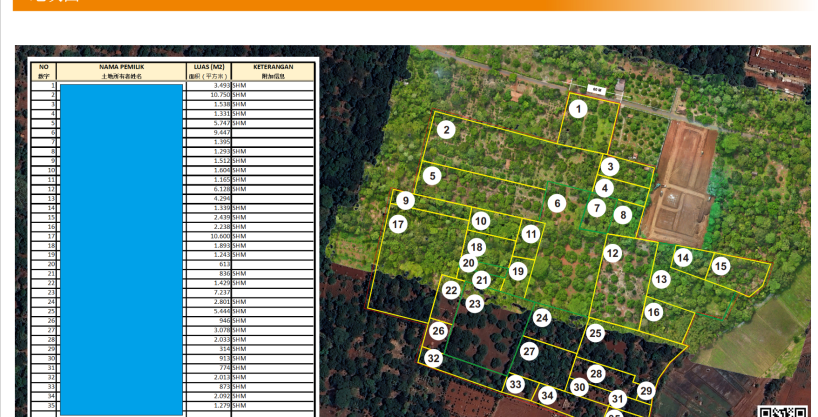Click circled marker 10 on the map
Viewport: 818px width, 417px height.
click(x=480, y=221)
